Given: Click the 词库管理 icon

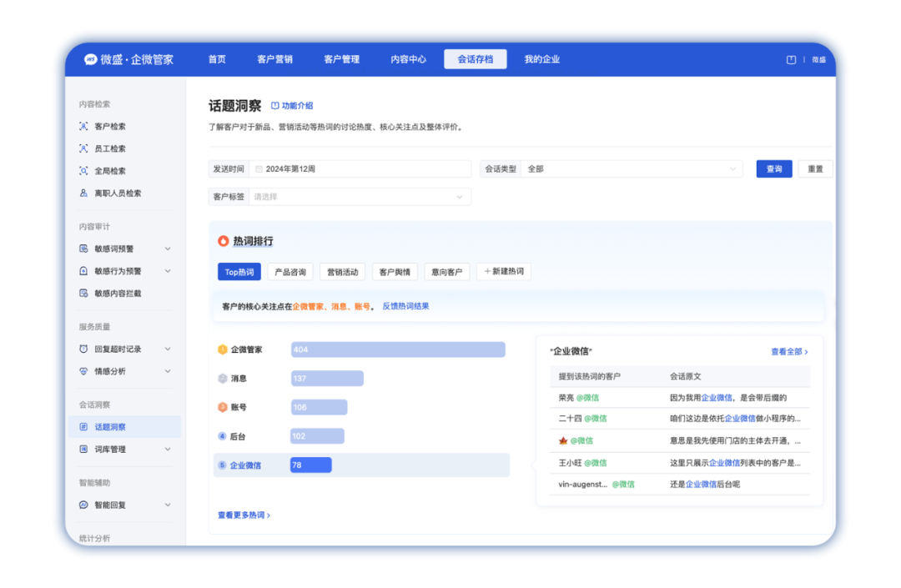Looking at the screenshot, I should [x=84, y=450].
